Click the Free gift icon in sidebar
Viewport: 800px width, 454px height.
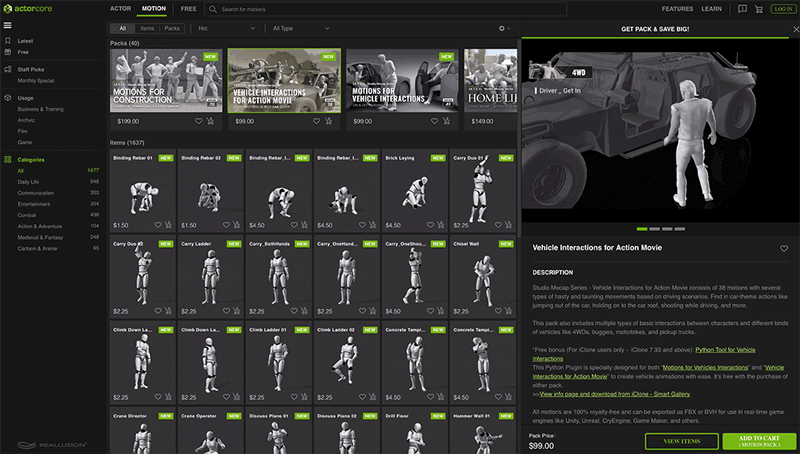pyautogui.click(x=8, y=52)
